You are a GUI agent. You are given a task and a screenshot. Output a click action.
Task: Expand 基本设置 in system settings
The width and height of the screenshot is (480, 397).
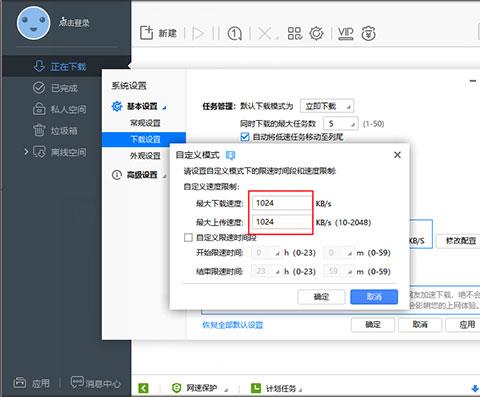139,106
